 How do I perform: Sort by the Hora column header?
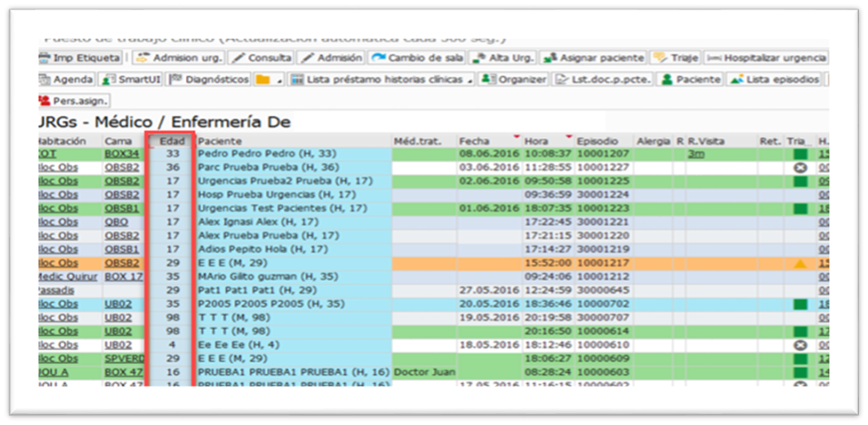point(549,142)
